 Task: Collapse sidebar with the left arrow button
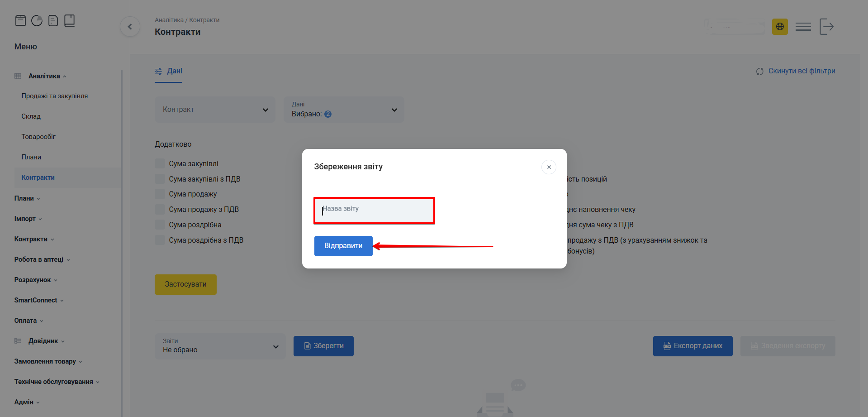pyautogui.click(x=130, y=27)
